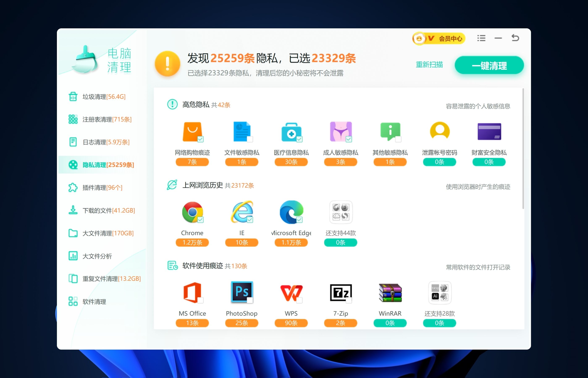Open the 文件敏感隐私 document icon
This screenshot has width=588, height=378.
pos(242,131)
